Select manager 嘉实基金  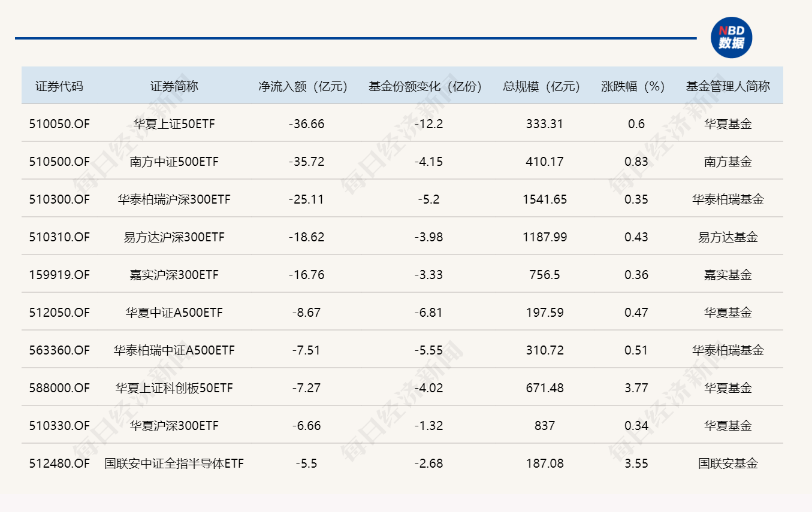pyautogui.click(x=728, y=275)
